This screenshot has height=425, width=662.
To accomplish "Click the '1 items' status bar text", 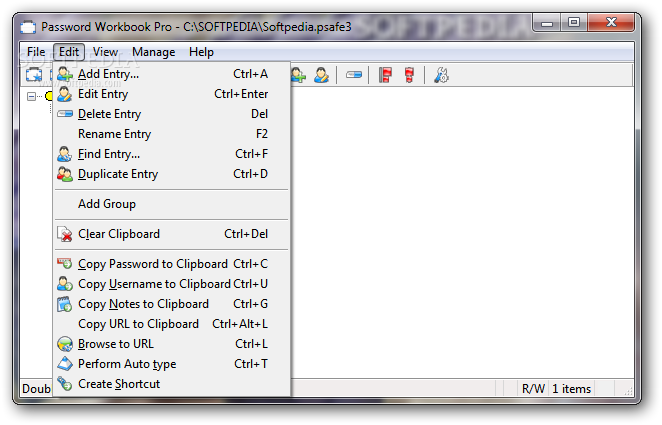I will tap(572, 389).
